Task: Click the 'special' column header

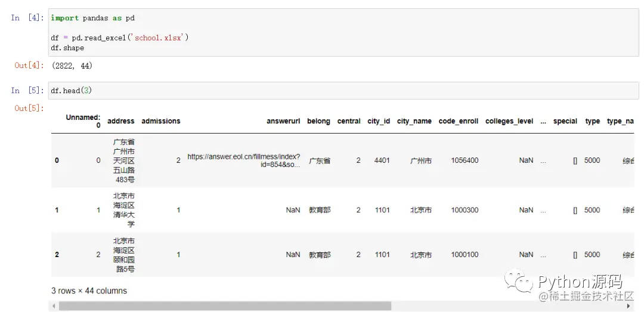Action: pos(565,121)
